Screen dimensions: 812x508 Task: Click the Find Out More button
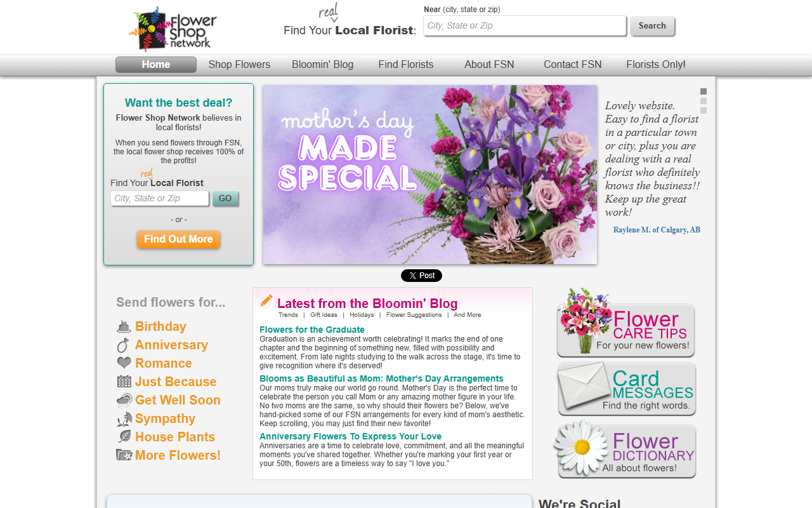(178, 239)
